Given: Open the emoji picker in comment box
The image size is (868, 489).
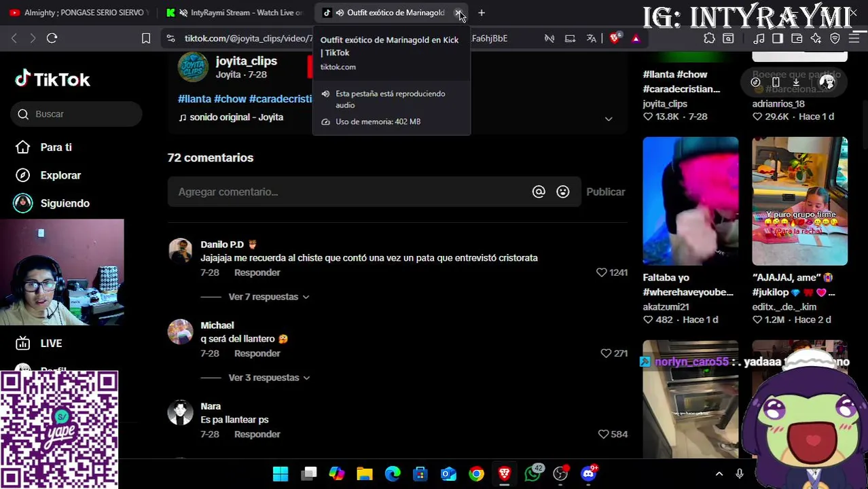Looking at the screenshot, I should coord(563,192).
